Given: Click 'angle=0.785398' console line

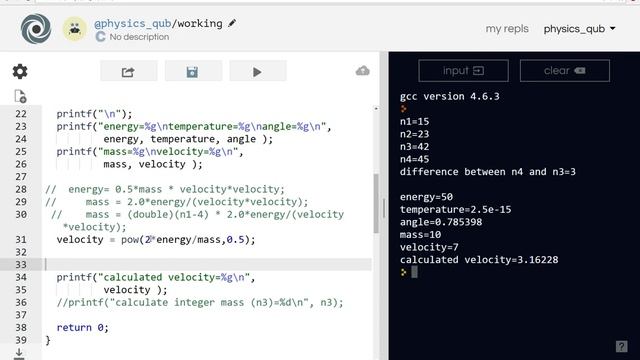Looking at the screenshot, I should (x=441, y=222).
